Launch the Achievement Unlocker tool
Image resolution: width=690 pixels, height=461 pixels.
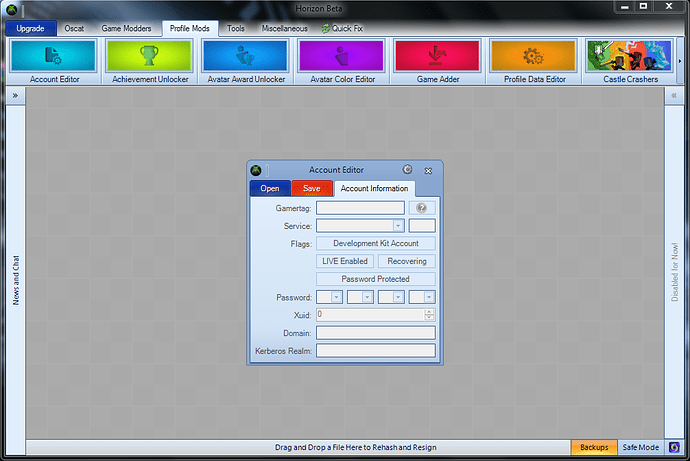[x=148, y=61]
